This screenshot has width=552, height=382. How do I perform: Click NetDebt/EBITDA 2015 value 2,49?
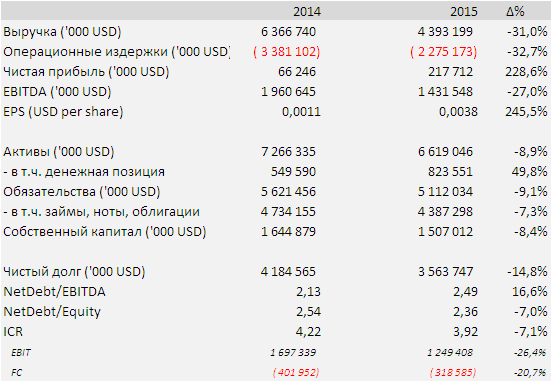[x=465, y=292]
